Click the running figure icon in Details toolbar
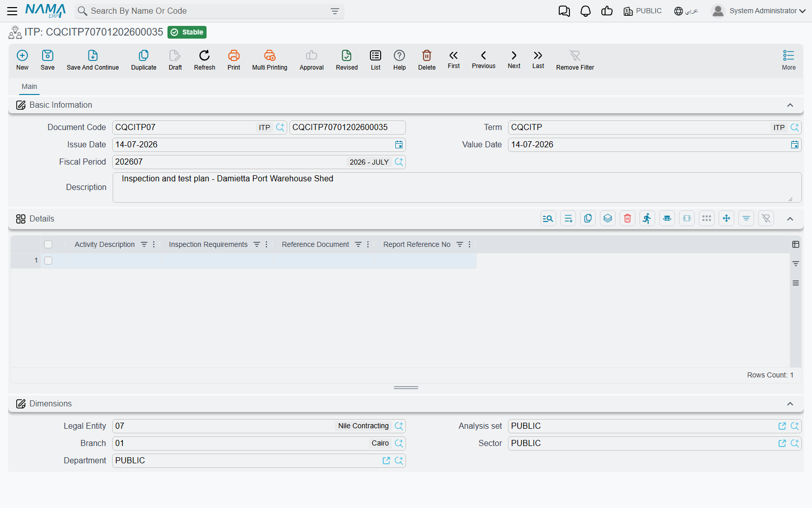This screenshot has height=508, width=812. [647, 218]
